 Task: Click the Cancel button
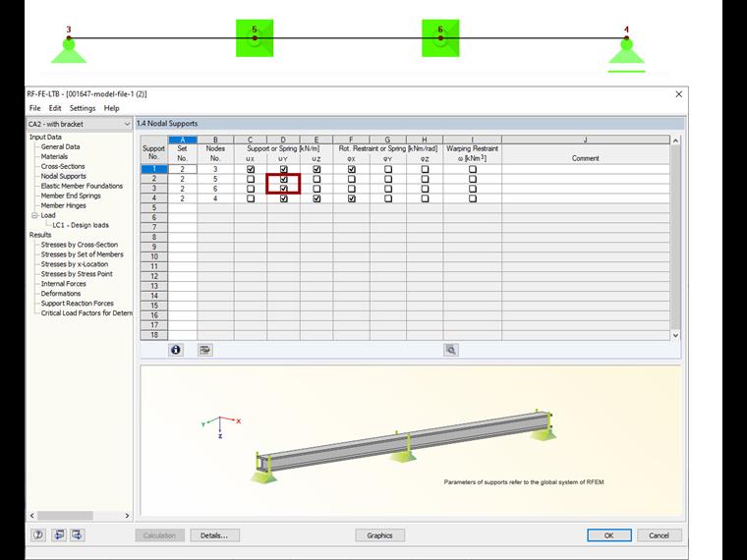(659, 535)
